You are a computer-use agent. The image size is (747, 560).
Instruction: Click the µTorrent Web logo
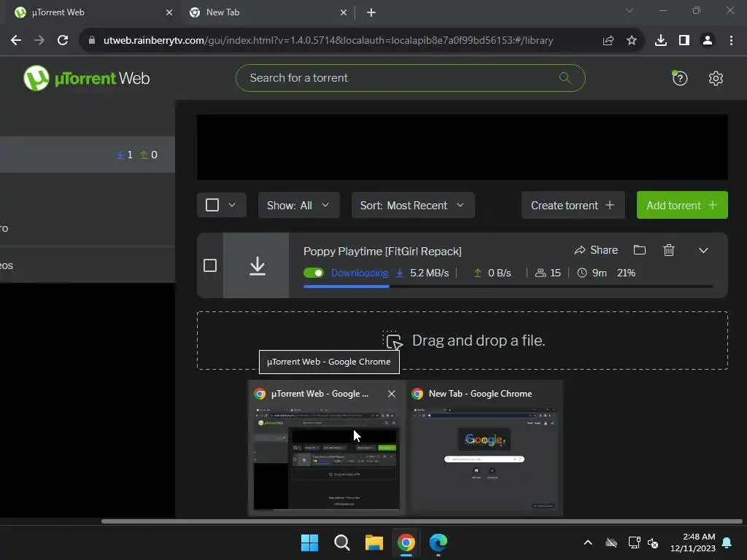[86, 78]
